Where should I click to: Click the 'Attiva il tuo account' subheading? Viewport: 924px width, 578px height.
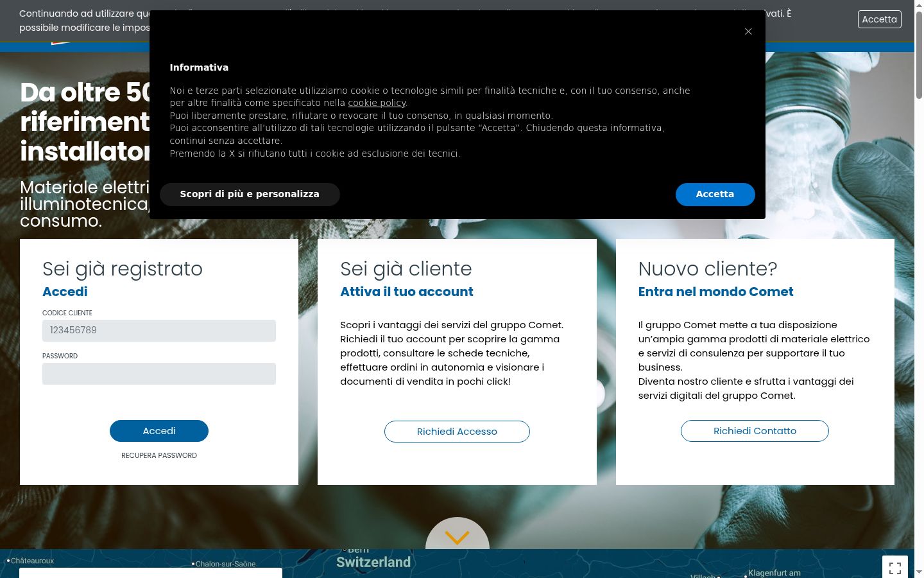407,292
